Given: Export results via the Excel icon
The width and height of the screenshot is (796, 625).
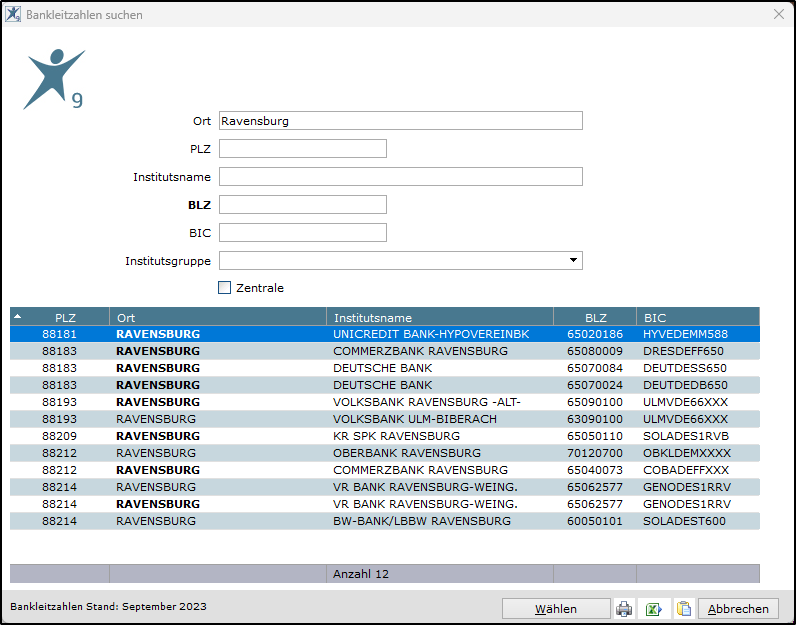Looking at the screenshot, I should [654, 608].
